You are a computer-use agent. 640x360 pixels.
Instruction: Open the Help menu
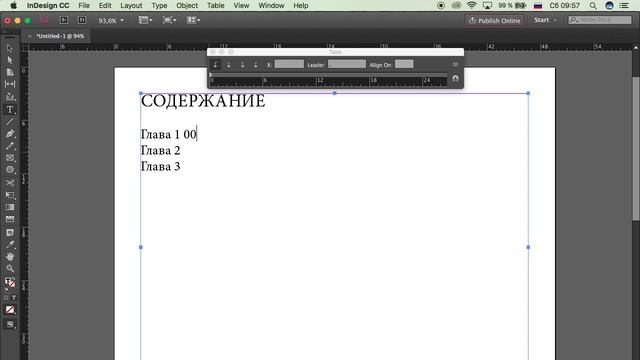tap(301, 5)
